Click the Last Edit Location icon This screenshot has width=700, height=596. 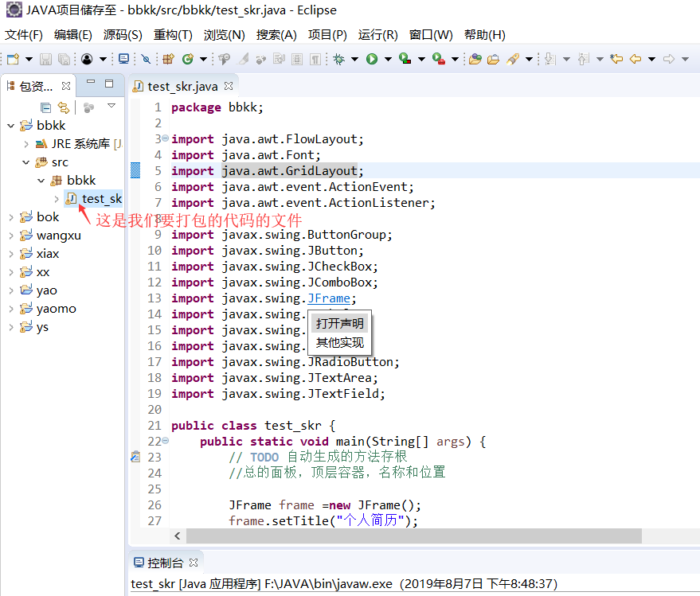616,59
